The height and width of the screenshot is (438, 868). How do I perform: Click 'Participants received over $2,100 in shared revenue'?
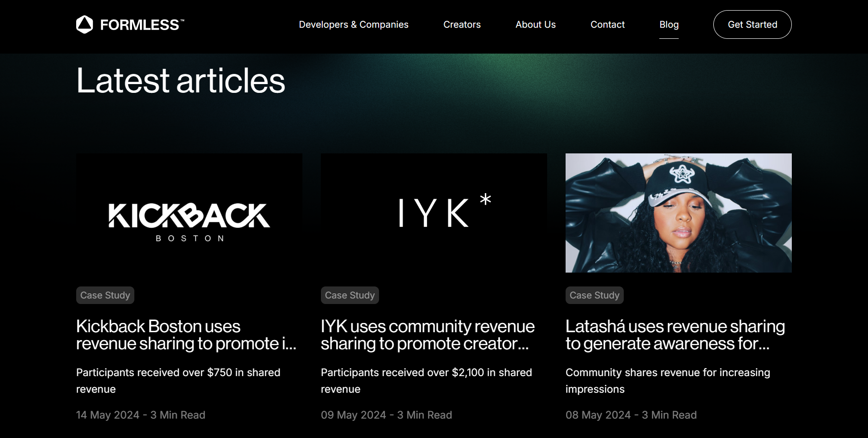pyautogui.click(x=427, y=381)
